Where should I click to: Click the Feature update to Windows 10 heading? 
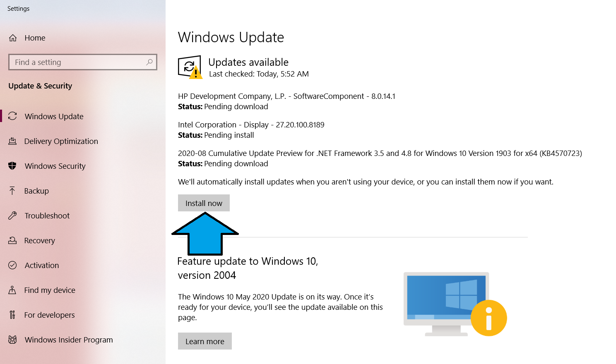pos(248,268)
